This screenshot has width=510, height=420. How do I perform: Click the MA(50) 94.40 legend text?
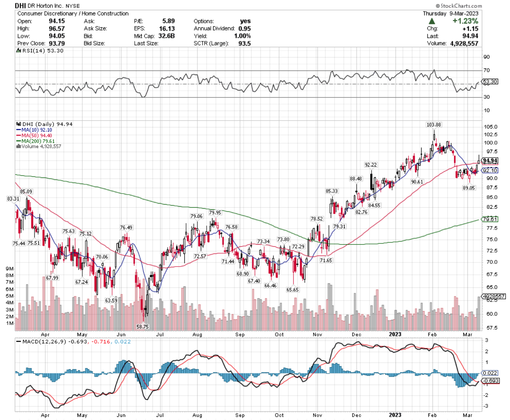click(37, 136)
